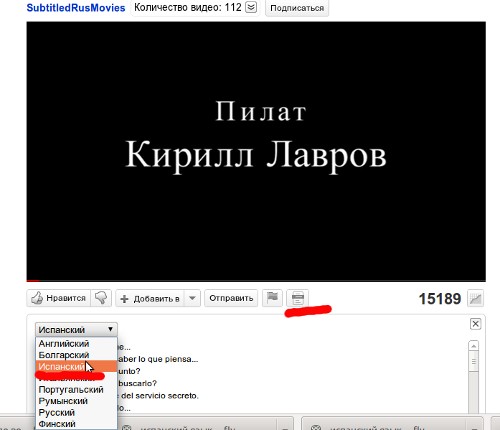The width and height of the screenshot is (500, 430).
Task: Show video statistics chart icon
Action: (476, 298)
